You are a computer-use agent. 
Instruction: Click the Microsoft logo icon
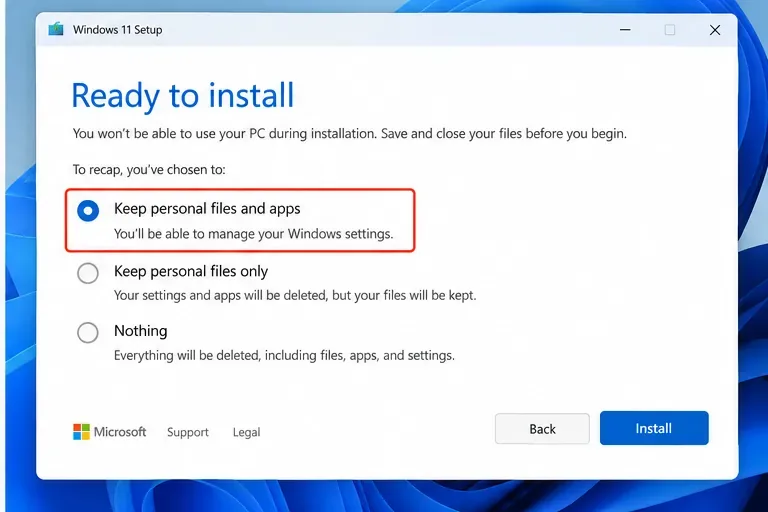coord(81,432)
